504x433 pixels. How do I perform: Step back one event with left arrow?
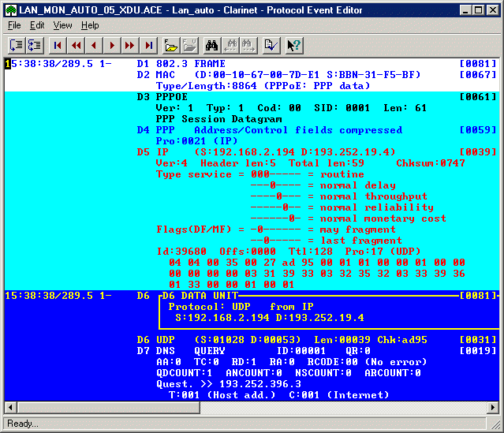tap(94, 45)
